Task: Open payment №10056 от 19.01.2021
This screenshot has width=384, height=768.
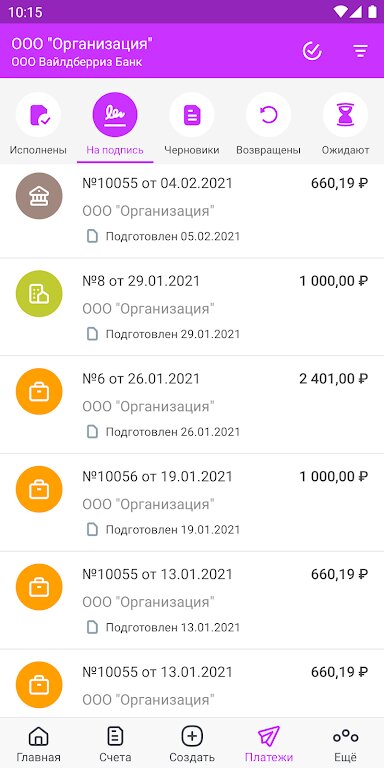Action: 192,503
